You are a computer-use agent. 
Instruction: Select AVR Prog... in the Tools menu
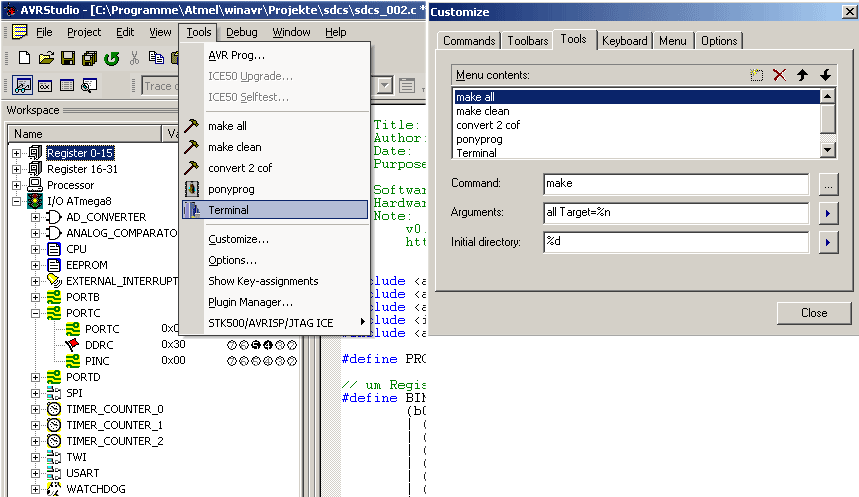pyautogui.click(x=236, y=55)
